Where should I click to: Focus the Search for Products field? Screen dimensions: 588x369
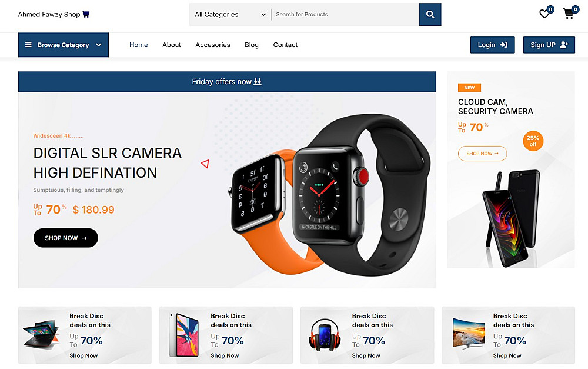click(345, 14)
